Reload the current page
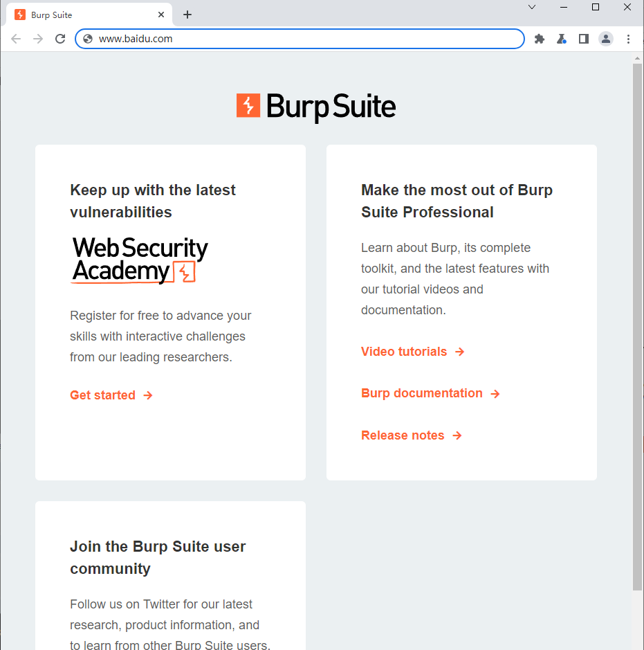 60,39
